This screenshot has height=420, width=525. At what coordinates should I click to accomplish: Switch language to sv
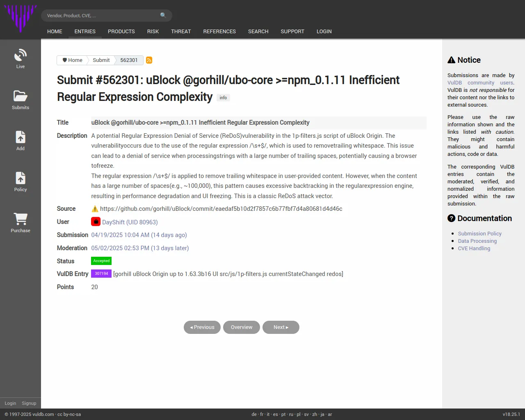click(x=306, y=414)
